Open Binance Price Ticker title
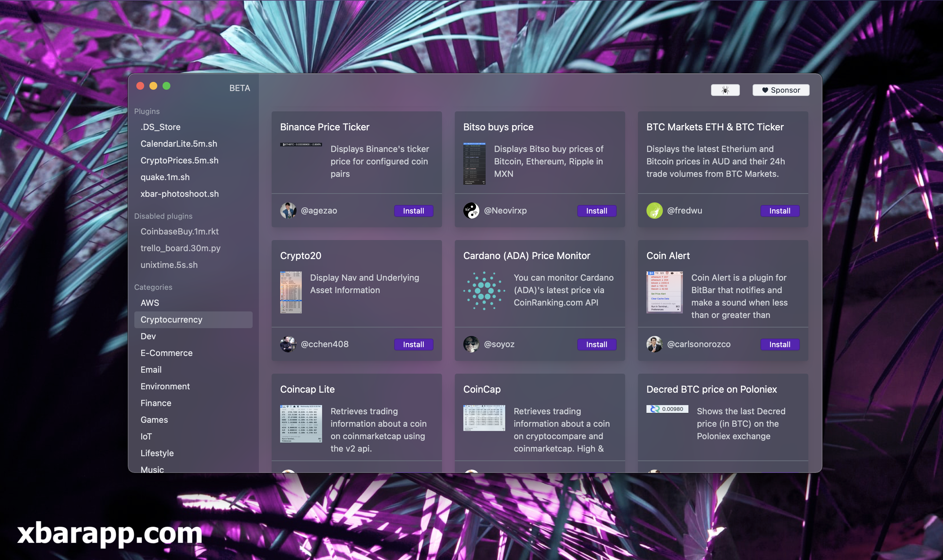Image resolution: width=943 pixels, height=560 pixels. (325, 127)
